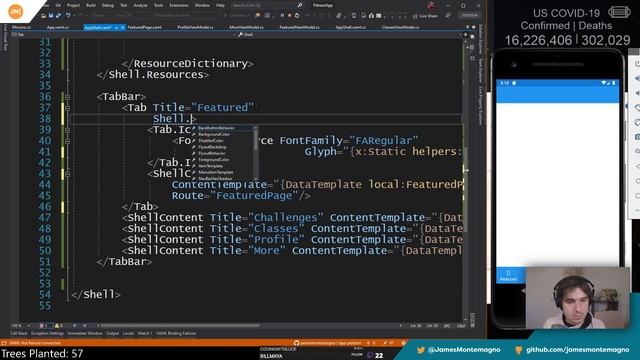Open the editor zoom level dropdown

tap(20, 326)
